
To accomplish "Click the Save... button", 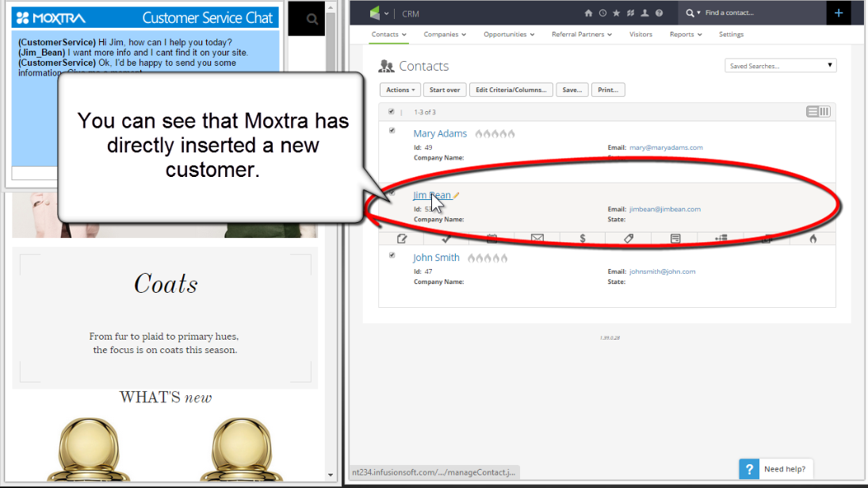I will pyautogui.click(x=572, y=90).
